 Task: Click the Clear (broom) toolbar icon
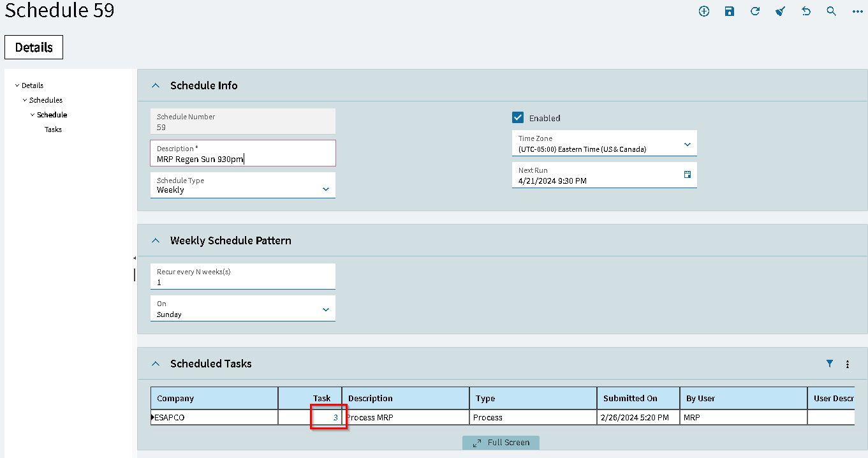coord(781,11)
